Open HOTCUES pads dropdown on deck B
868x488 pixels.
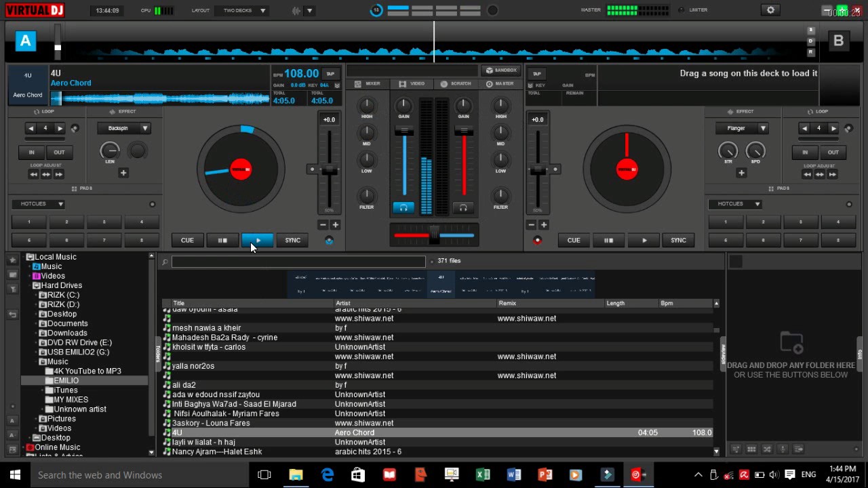[736, 204]
